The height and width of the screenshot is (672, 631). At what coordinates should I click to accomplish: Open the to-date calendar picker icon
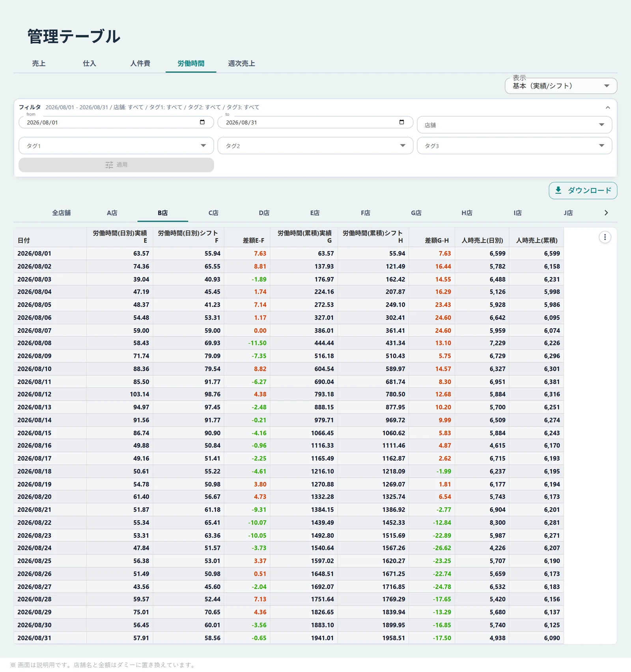401,122
